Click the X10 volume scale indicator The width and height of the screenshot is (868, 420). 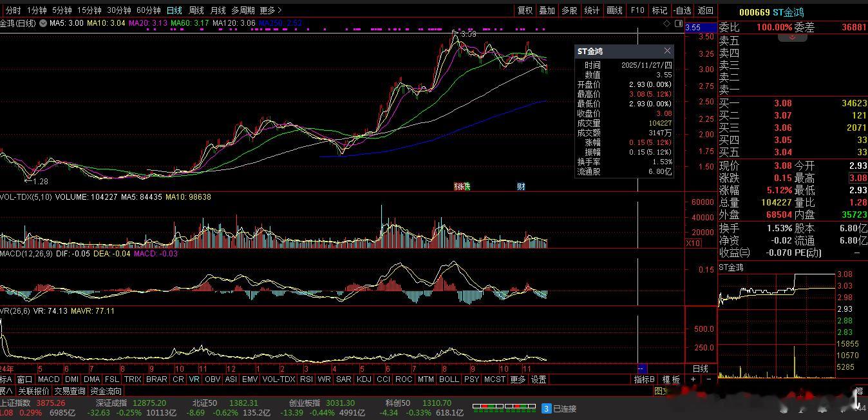[693, 243]
